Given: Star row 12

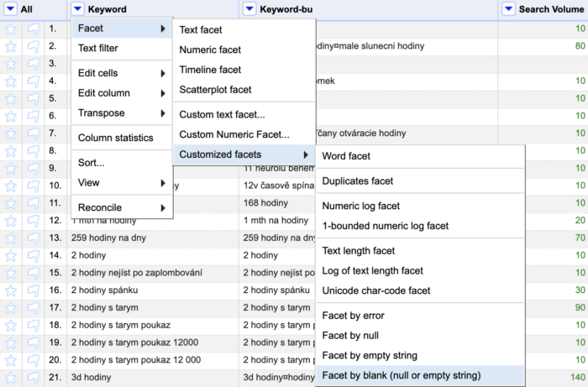Looking at the screenshot, I should (11, 221).
